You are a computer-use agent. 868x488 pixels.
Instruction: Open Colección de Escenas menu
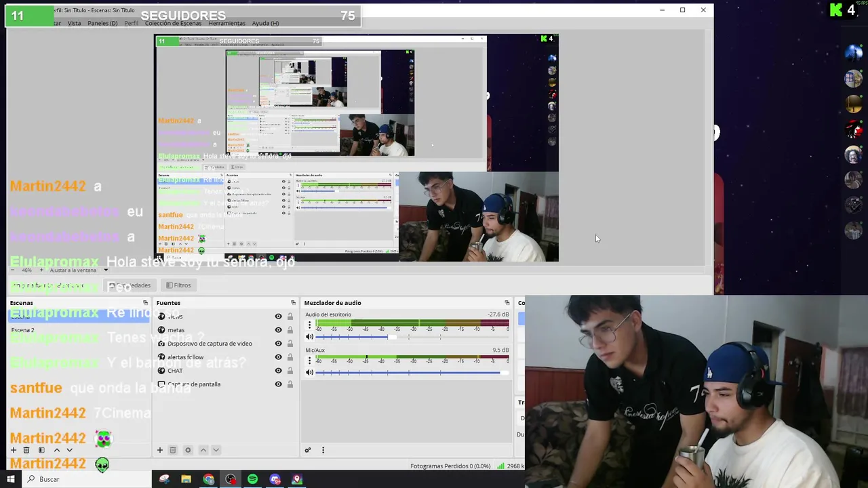[x=173, y=23]
